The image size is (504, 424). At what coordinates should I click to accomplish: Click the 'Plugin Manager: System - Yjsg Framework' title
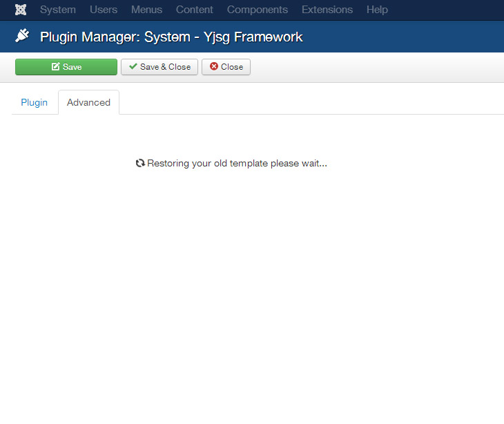[171, 37]
